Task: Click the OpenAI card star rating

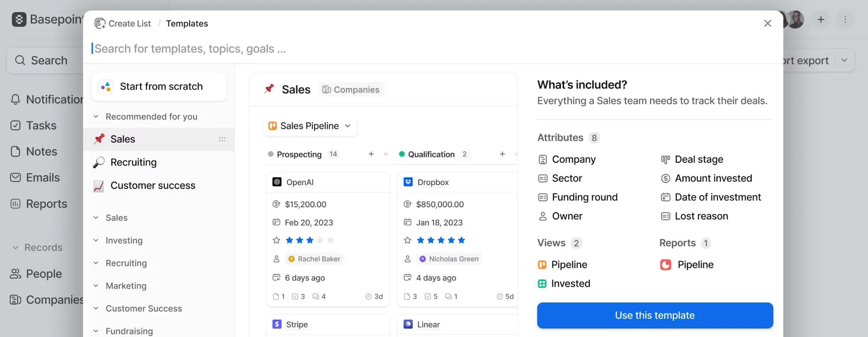Action: point(309,240)
